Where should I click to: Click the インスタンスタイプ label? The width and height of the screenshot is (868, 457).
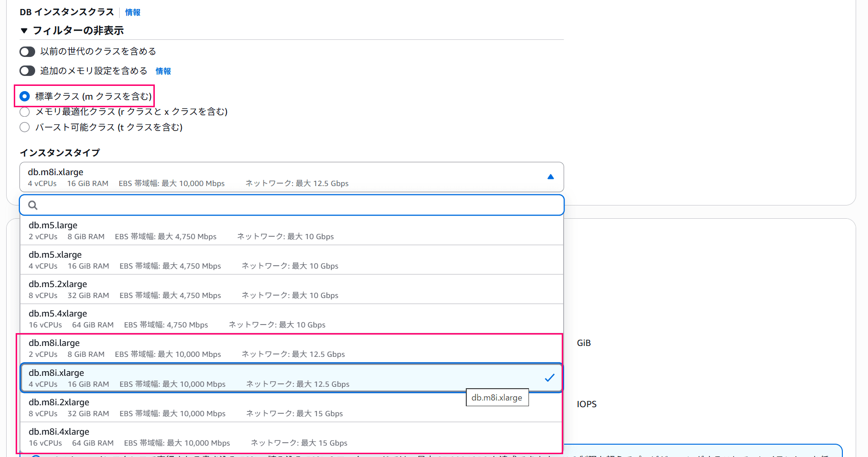[60, 153]
